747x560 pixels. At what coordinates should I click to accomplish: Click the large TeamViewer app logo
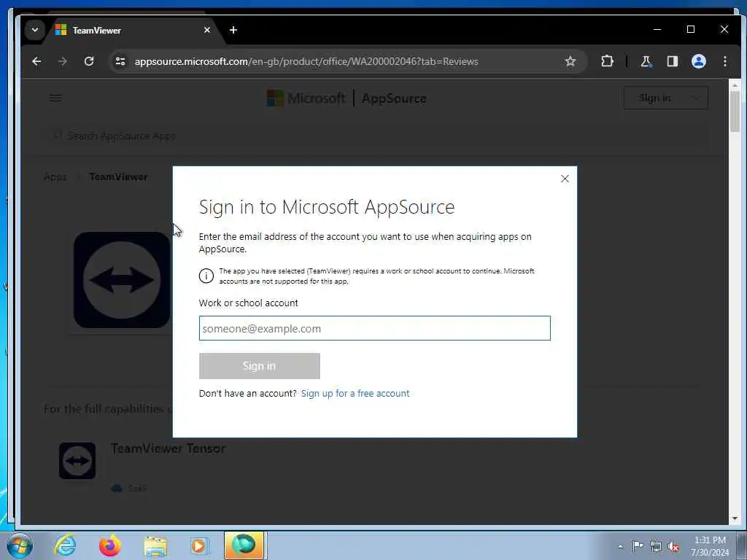(x=122, y=280)
